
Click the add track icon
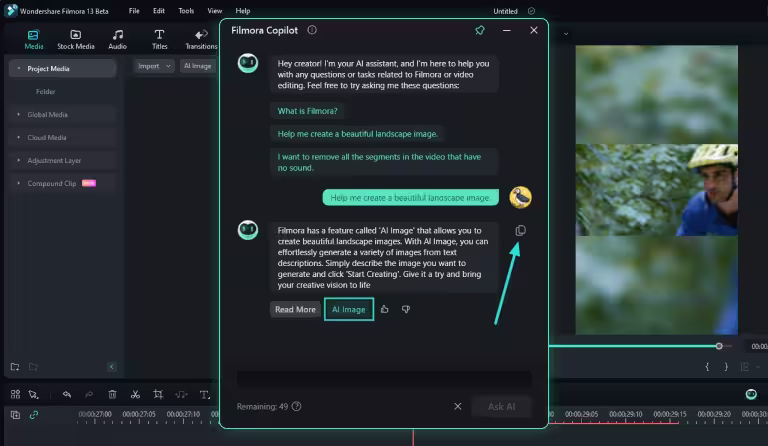tap(15, 415)
